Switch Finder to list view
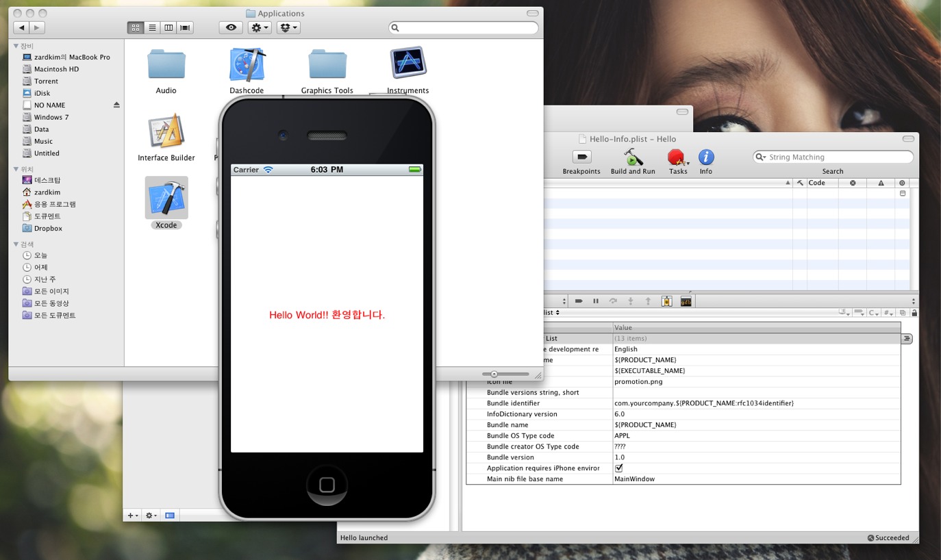The height and width of the screenshot is (560, 941). 152,27
